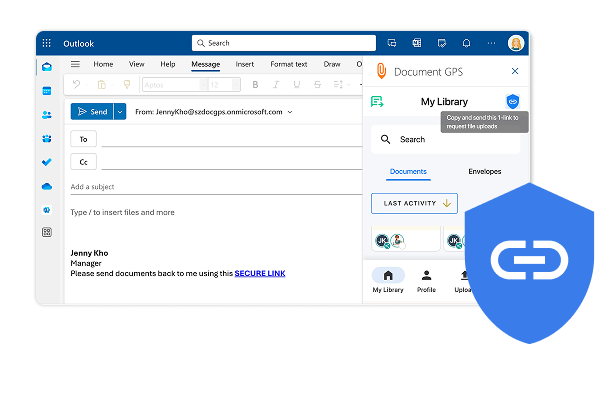
Task: Open the feedback note icon in header
Action: click(x=442, y=43)
